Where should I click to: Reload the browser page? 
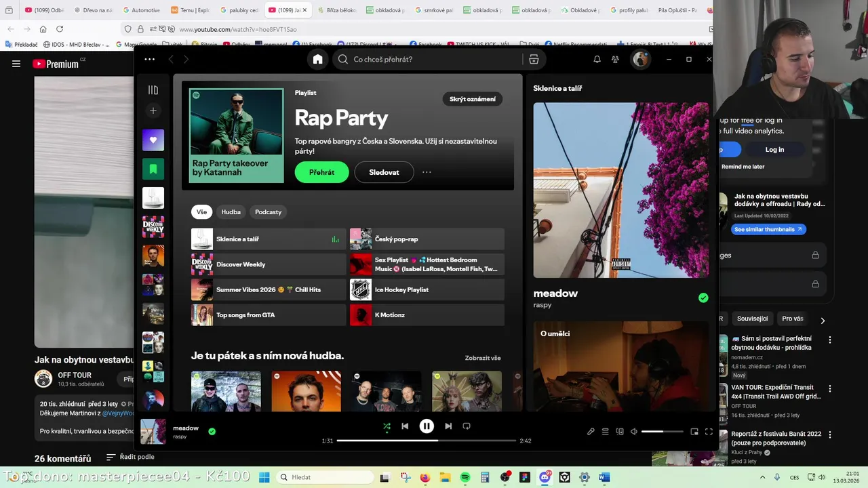click(x=60, y=29)
